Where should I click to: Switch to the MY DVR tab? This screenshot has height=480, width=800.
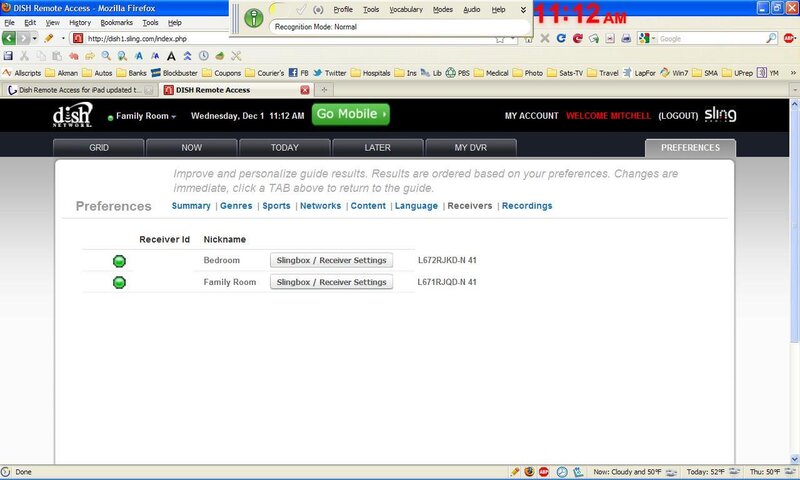(x=471, y=148)
